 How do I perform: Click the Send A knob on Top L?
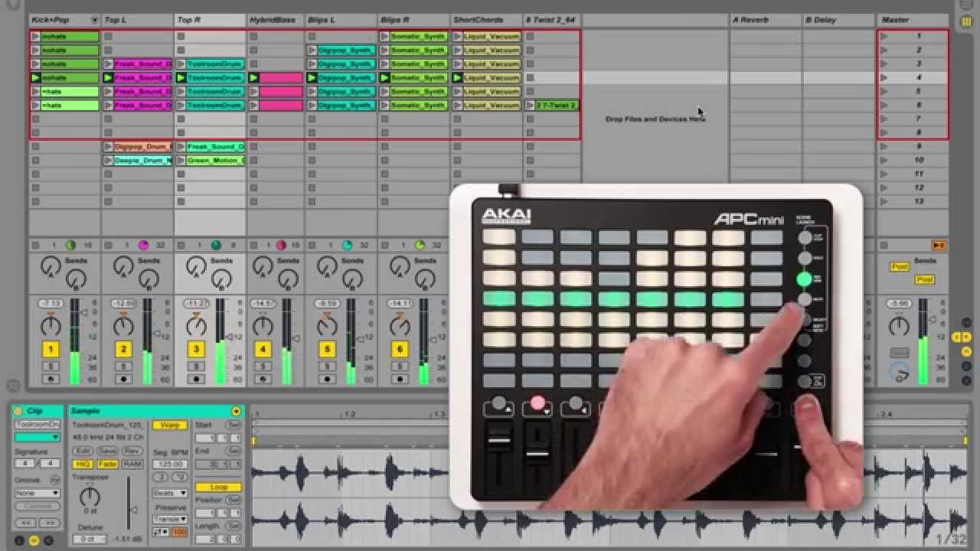(123, 266)
